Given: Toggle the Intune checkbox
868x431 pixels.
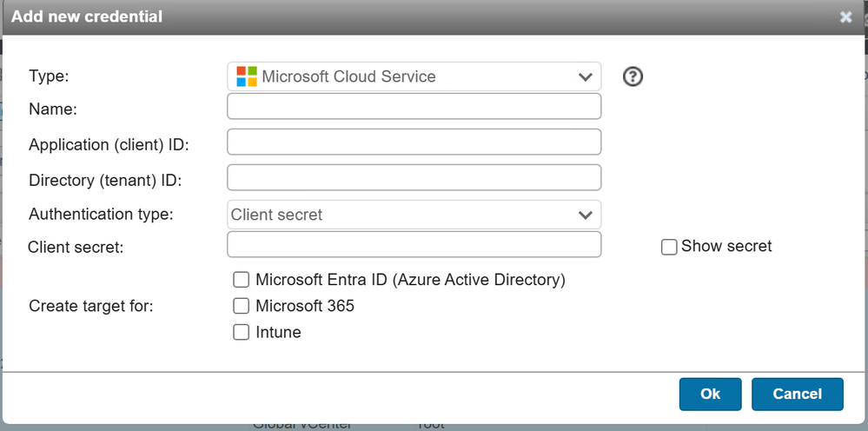Looking at the screenshot, I should (242, 332).
